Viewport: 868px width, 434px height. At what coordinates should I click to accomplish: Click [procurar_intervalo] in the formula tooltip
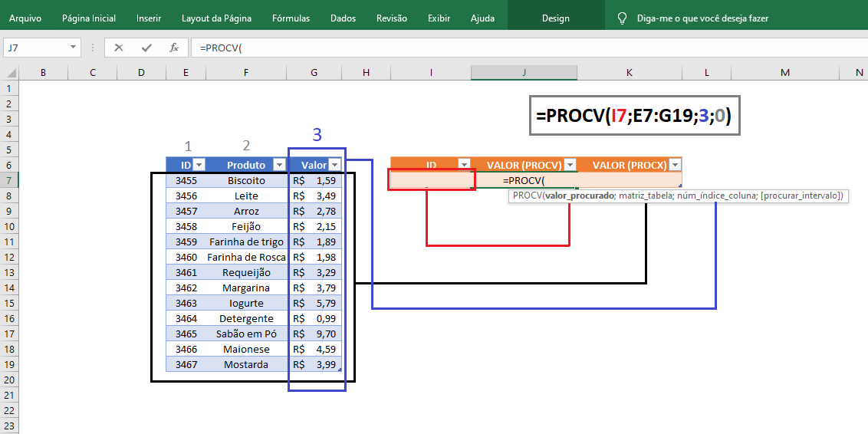(x=801, y=196)
